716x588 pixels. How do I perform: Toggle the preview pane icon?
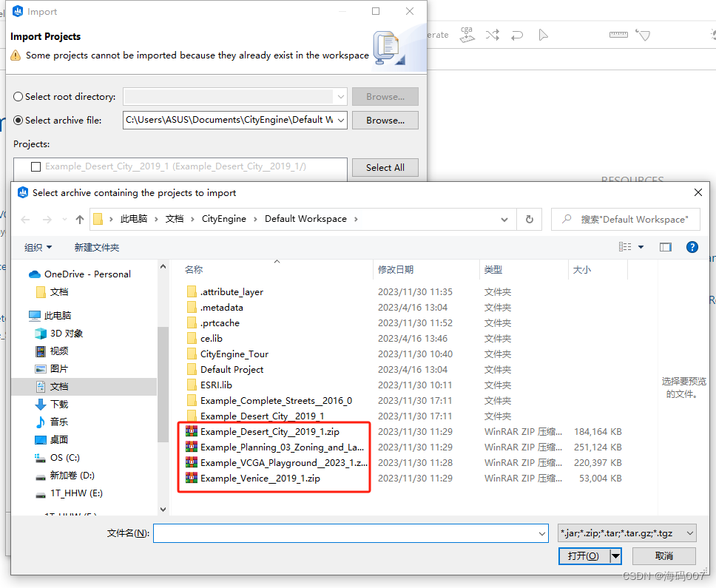(665, 247)
